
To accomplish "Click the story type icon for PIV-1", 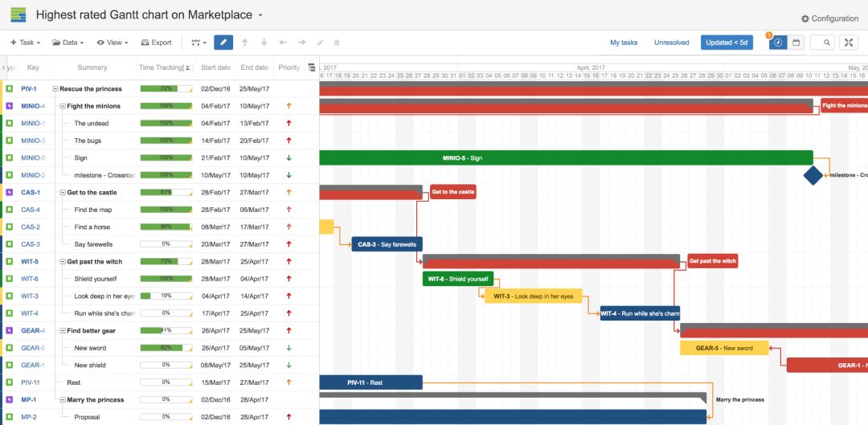I will pyautogui.click(x=9, y=88).
